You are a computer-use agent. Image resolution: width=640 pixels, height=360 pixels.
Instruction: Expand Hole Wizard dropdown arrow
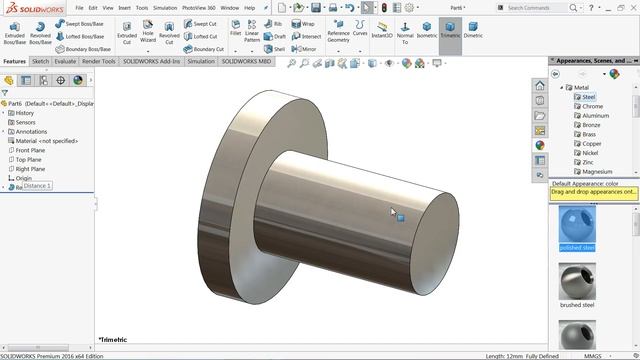coord(148,51)
